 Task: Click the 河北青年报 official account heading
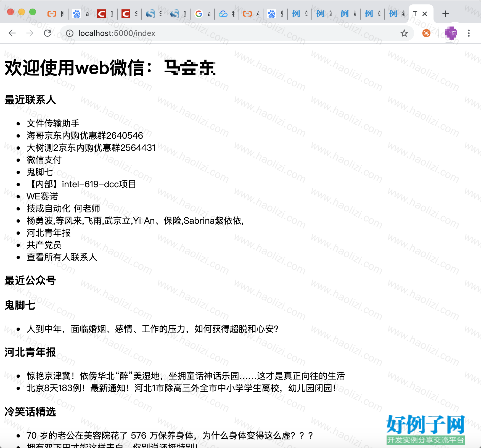(x=30, y=352)
